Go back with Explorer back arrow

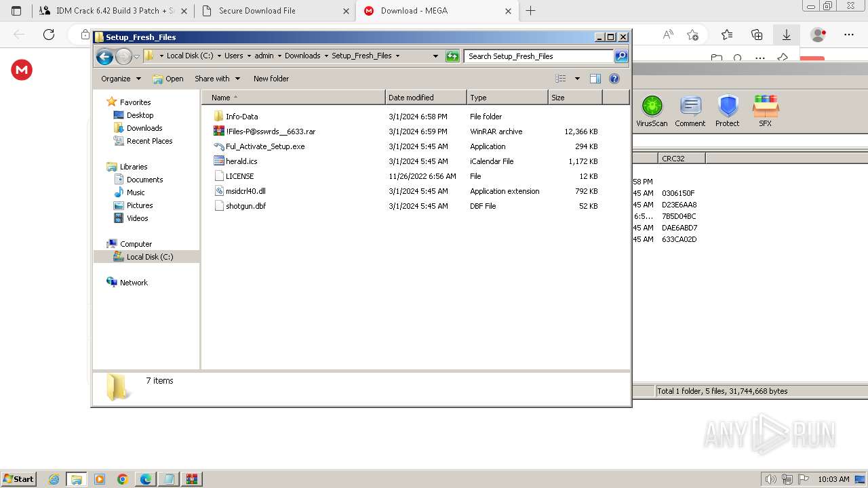[104, 56]
